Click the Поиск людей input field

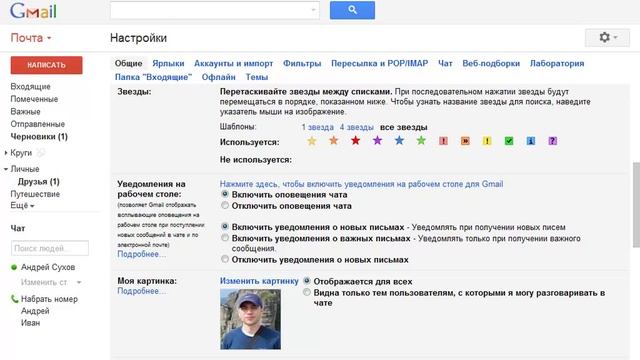tap(50, 248)
